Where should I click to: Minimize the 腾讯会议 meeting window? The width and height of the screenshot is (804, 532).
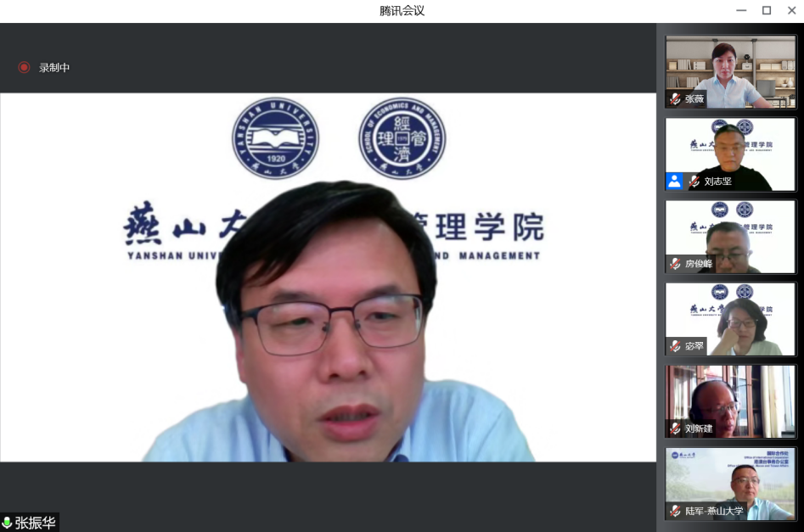(x=741, y=10)
